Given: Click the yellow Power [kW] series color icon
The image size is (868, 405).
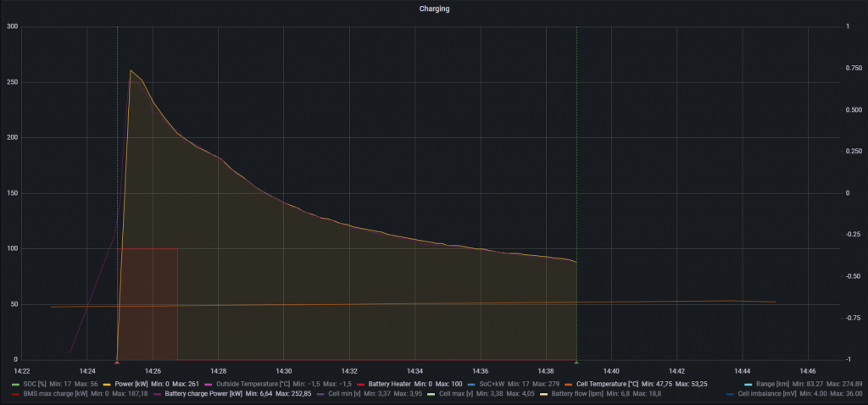Looking at the screenshot, I should pos(107,384).
